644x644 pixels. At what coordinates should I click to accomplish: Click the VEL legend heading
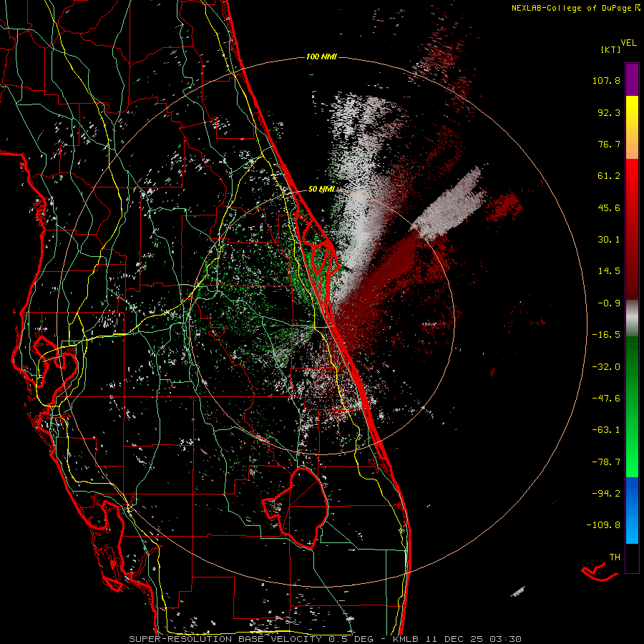tap(628, 43)
